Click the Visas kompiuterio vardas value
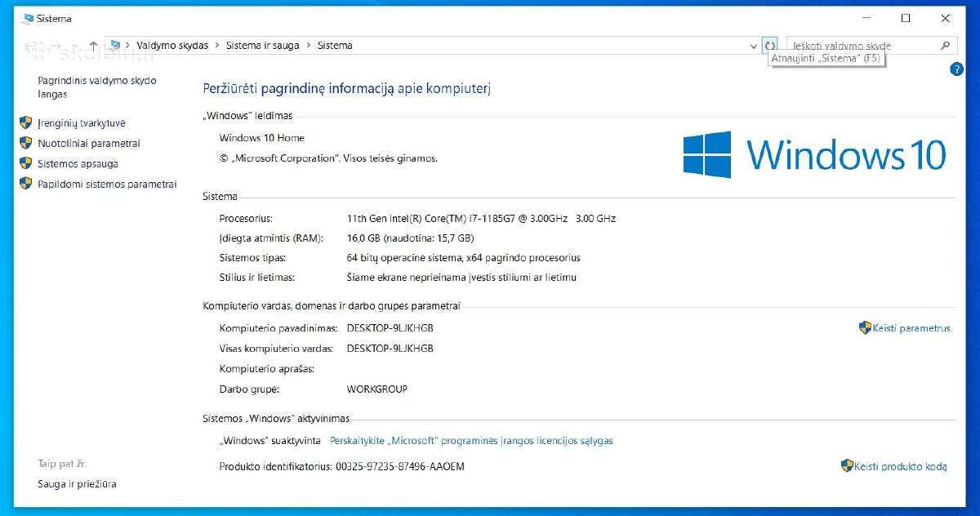This screenshot has height=516, width=980. click(390, 349)
